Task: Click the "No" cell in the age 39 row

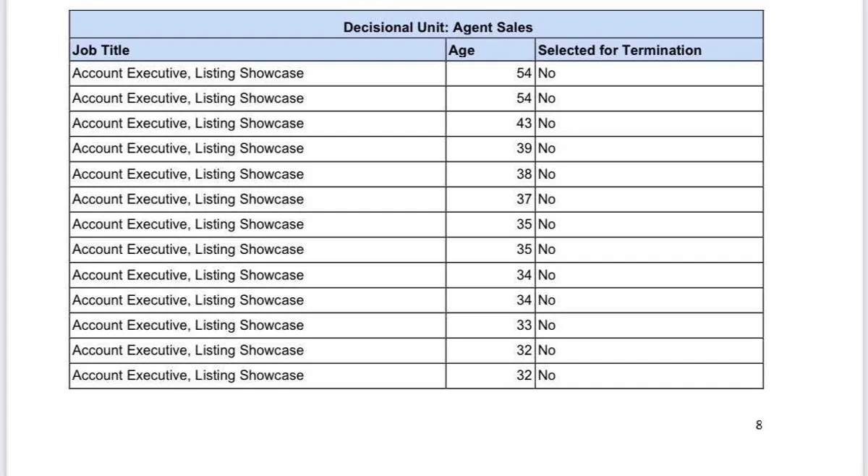Action: [x=547, y=148]
